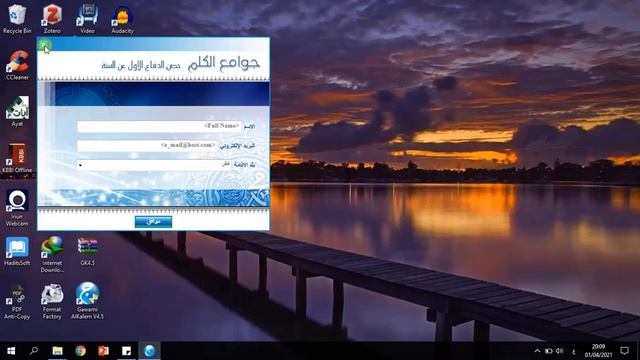The height and width of the screenshot is (360, 640).
Task: Click the blue confirm button in dialog
Action: pyautogui.click(x=153, y=222)
